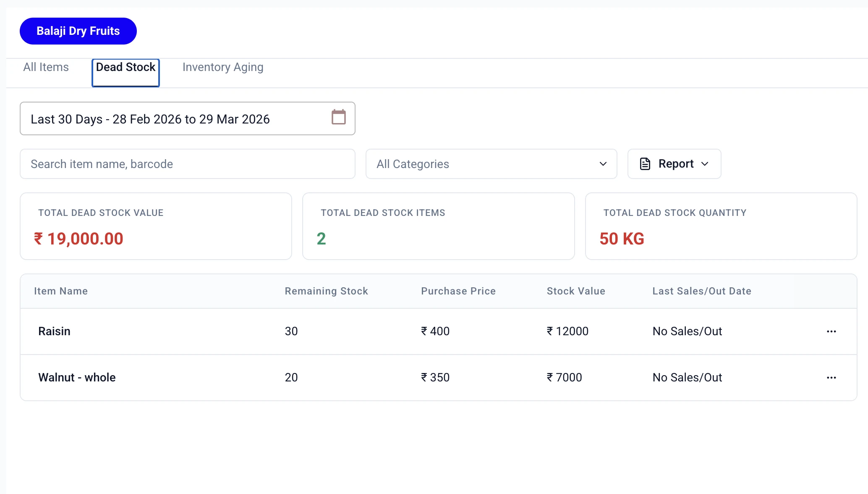Click the Balaji Dry Fruits button
This screenshot has width=868, height=494.
click(x=78, y=31)
